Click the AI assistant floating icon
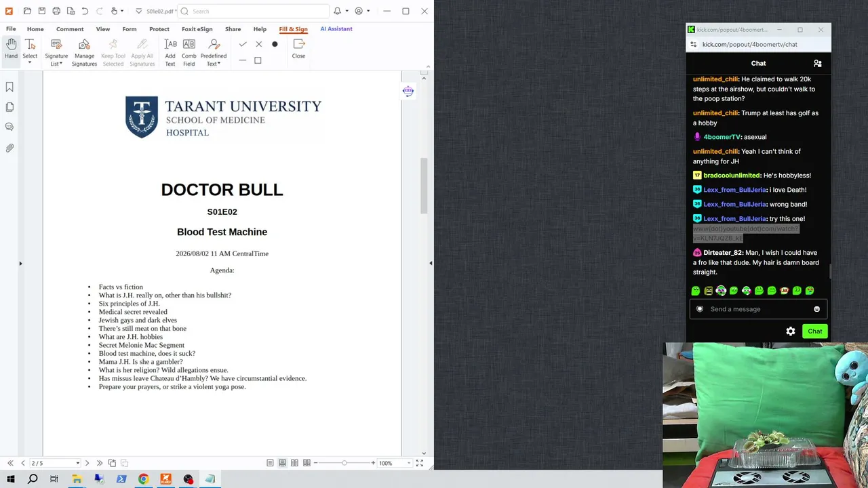This screenshot has width=868, height=488. 408,91
